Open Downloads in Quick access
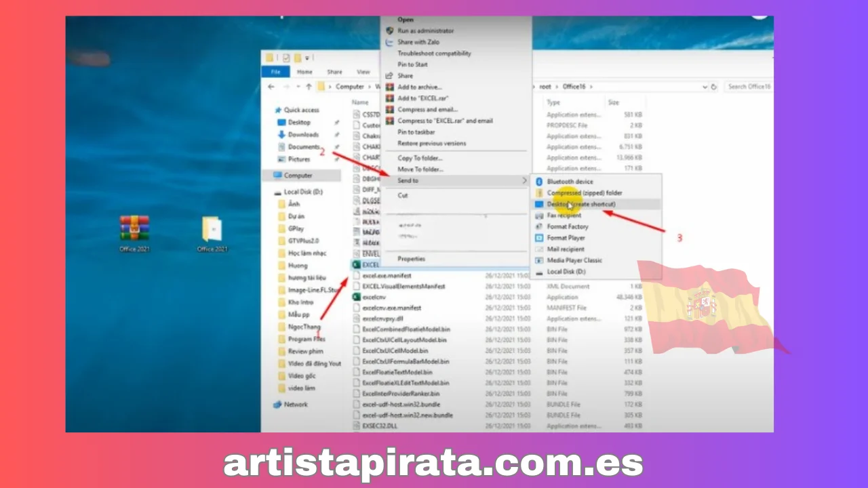This screenshot has height=488, width=868. [303, 135]
